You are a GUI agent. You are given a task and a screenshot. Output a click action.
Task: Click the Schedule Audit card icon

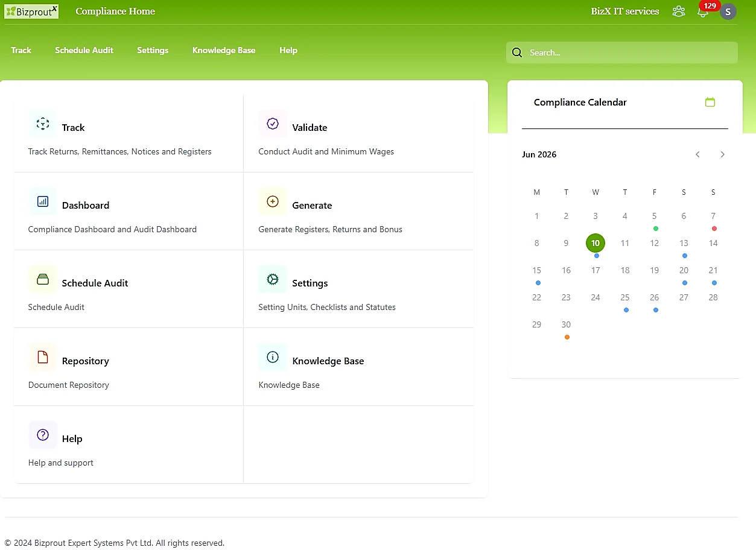point(42,279)
